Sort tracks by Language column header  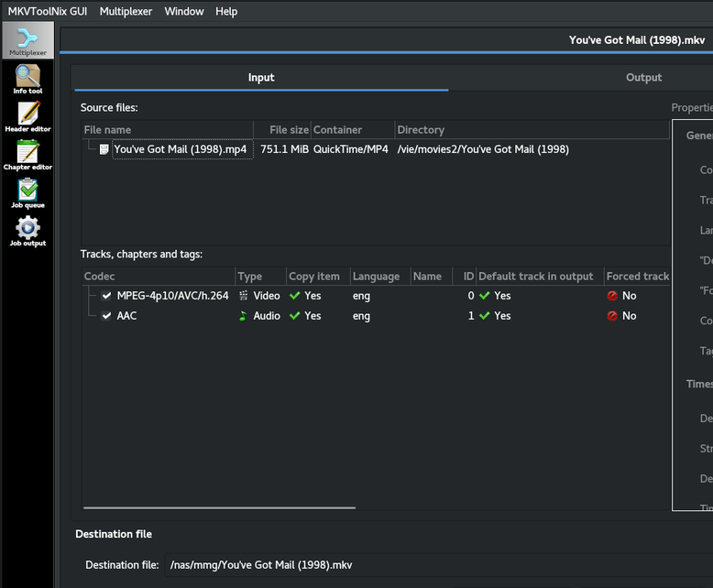376,277
